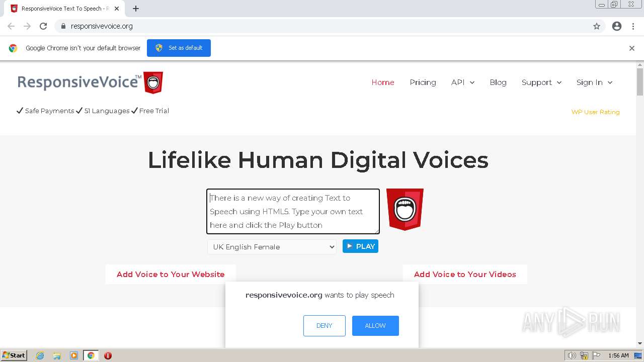Click Add Voice to Your Videos
This screenshot has height=362, width=644.
pos(465,275)
